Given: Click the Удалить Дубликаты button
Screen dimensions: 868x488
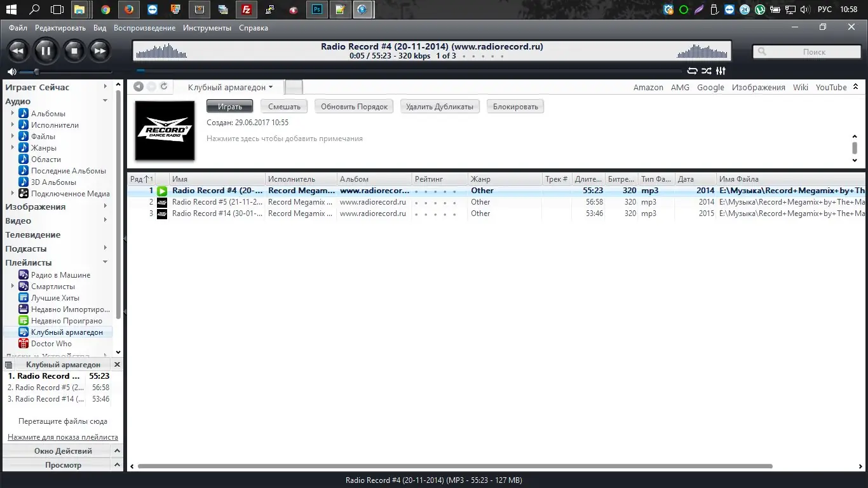Looking at the screenshot, I should [x=440, y=107].
